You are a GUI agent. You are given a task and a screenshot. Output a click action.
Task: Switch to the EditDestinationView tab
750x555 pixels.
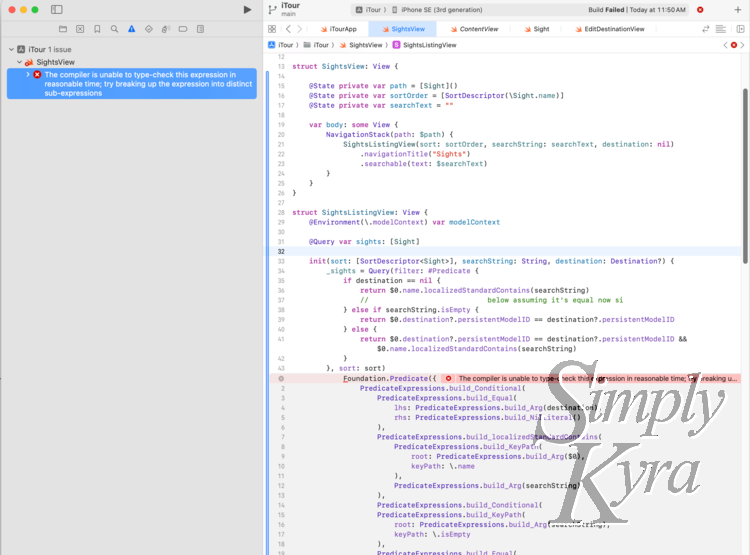(610, 29)
